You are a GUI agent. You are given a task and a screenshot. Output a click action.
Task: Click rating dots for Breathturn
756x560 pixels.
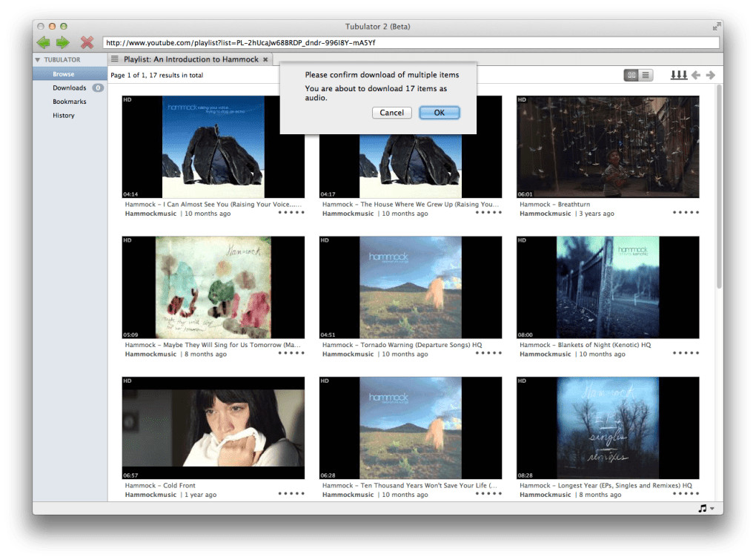click(686, 213)
